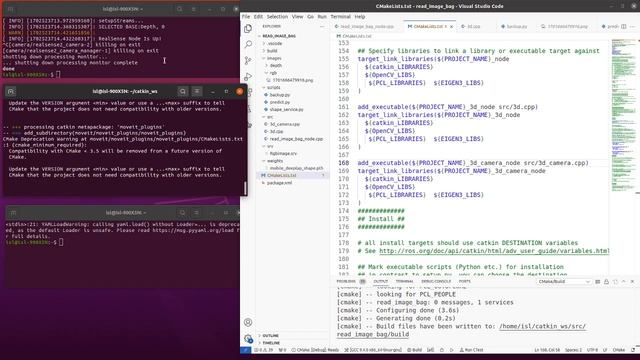
Task: Switch to the TERMINAL panel tab
Action: [404, 282]
